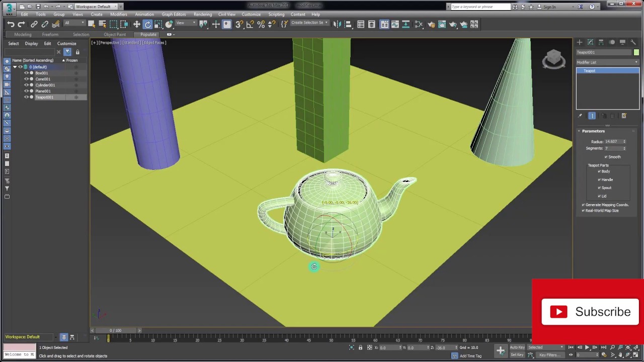Open the selection filter All dropdown
This screenshot has width=644, height=362.
[74, 24]
